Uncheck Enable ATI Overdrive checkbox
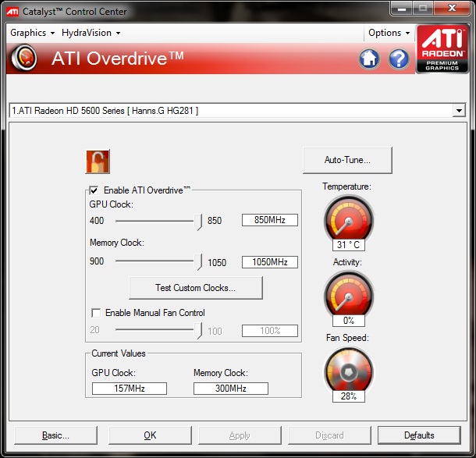This screenshot has width=476, height=458. (94, 190)
